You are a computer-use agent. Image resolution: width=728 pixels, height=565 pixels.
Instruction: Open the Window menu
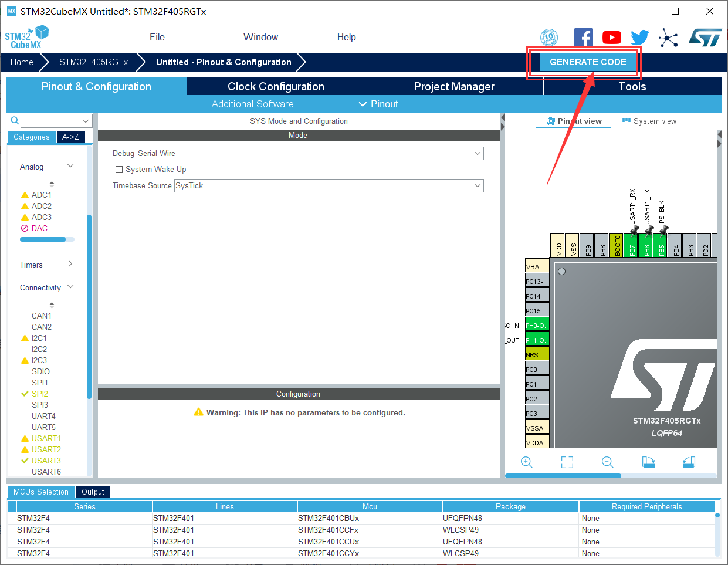click(260, 37)
